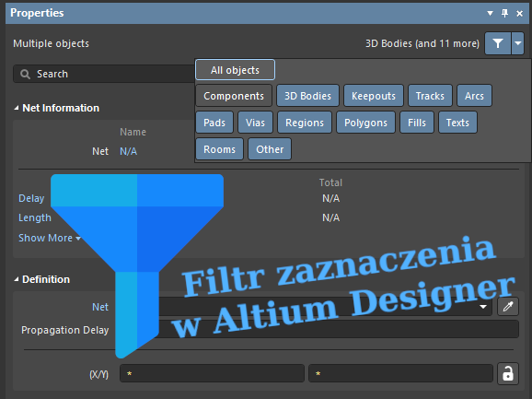Toggle the Keepouts filter button

click(374, 96)
